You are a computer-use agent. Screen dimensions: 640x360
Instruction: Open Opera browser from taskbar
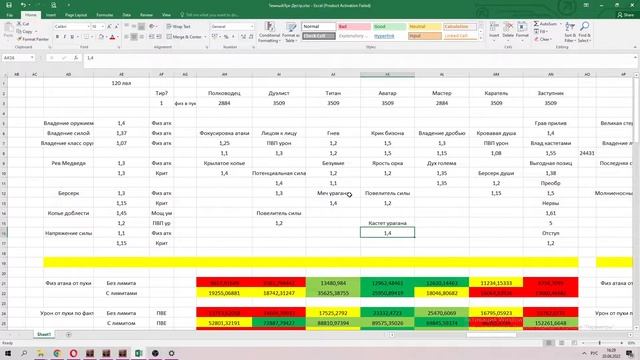pos(73,353)
